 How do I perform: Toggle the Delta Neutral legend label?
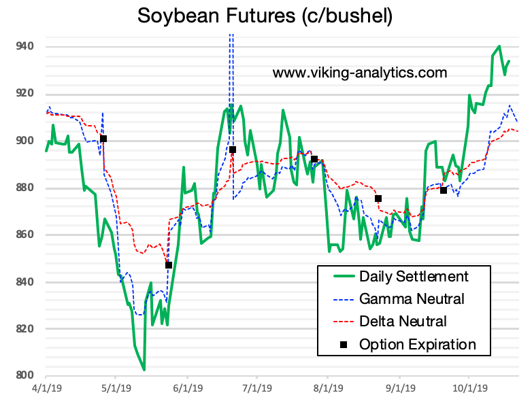pyautogui.click(x=403, y=321)
